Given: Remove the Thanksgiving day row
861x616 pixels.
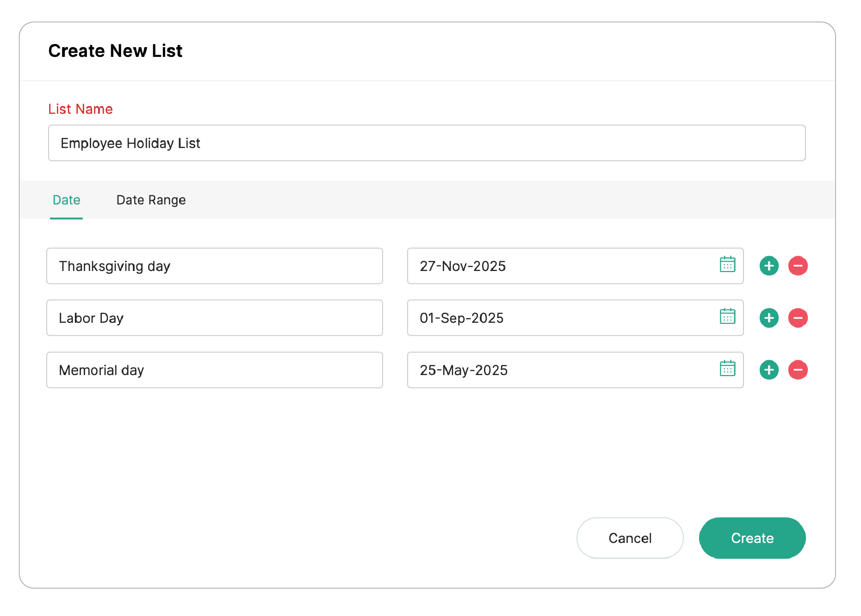Looking at the screenshot, I should 798,266.
